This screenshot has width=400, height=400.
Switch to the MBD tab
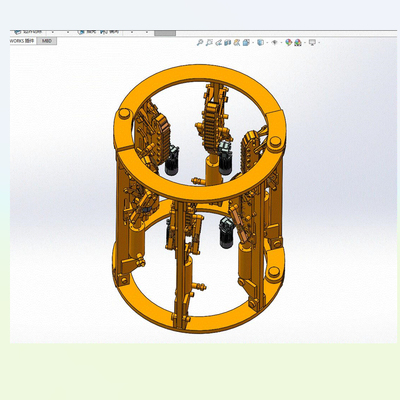coord(47,41)
